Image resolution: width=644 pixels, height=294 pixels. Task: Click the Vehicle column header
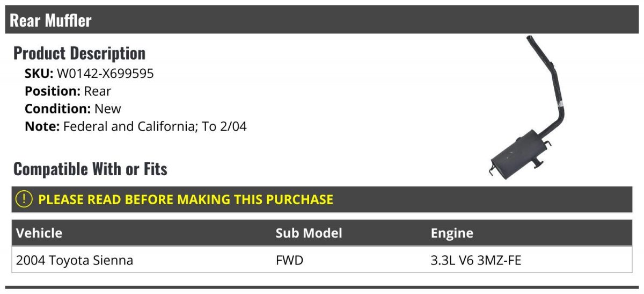(x=39, y=233)
